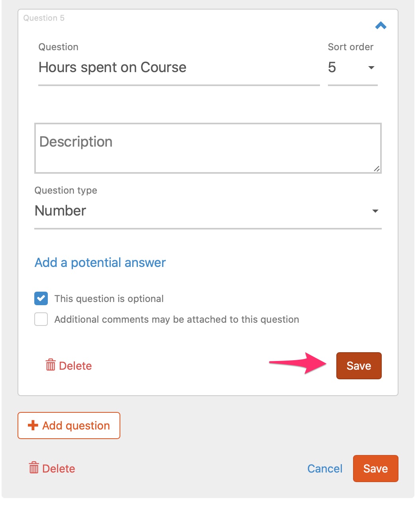The width and height of the screenshot is (420, 506).
Task: Click the Cancel link at bottom
Action: 325,469
